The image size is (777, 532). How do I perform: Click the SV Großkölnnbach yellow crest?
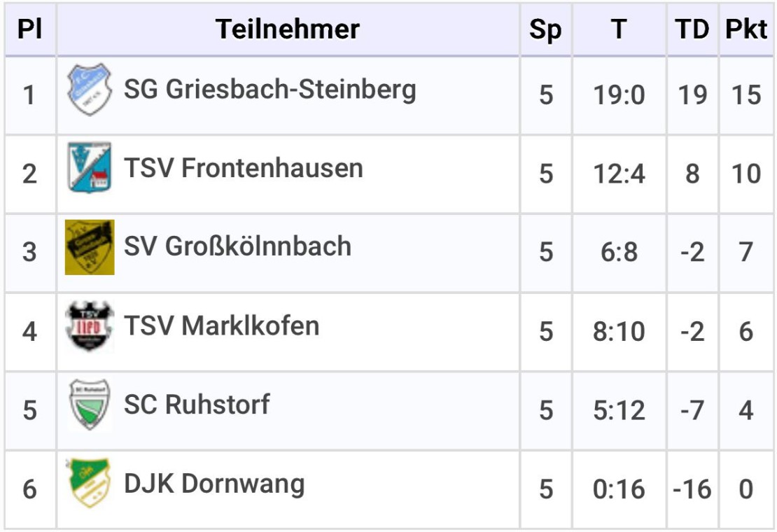tap(90, 247)
